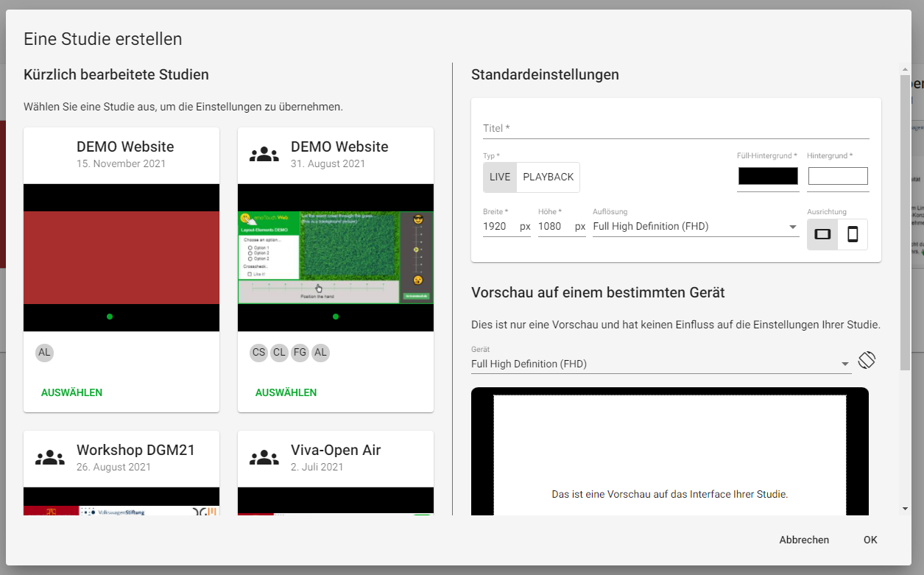The height and width of the screenshot is (575, 924).
Task: Click the Viva-Open Air card title
Action: [336, 450]
